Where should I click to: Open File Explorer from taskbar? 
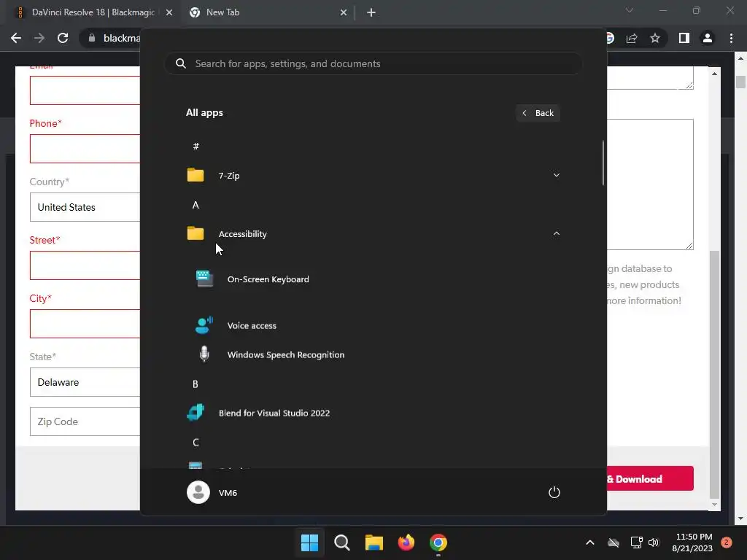[374, 542]
